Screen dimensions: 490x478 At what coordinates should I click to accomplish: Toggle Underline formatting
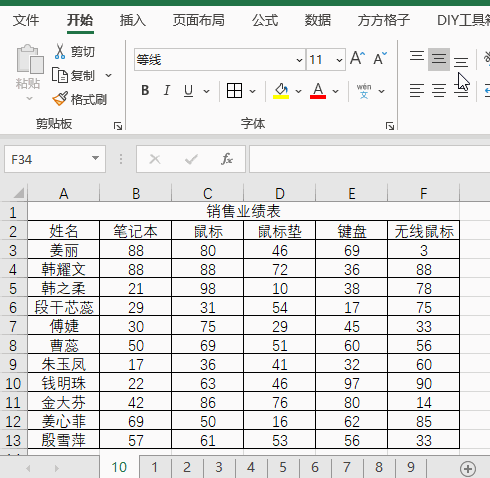pyautogui.click(x=188, y=91)
